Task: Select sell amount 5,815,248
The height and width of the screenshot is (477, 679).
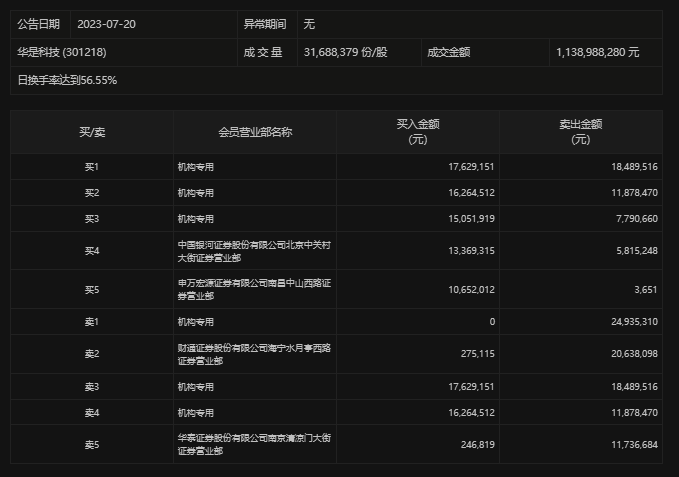Action: coord(637,251)
